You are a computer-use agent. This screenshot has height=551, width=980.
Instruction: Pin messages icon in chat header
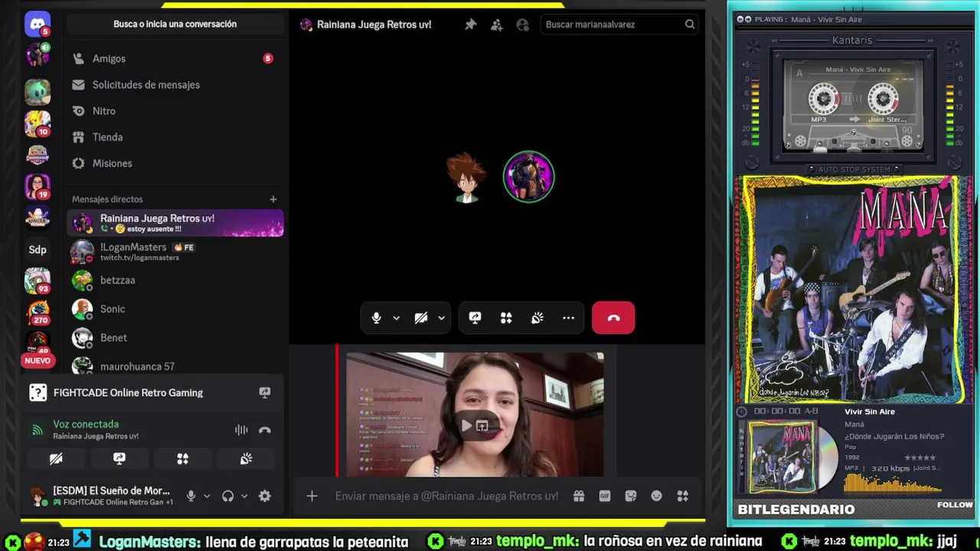(471, 24)
